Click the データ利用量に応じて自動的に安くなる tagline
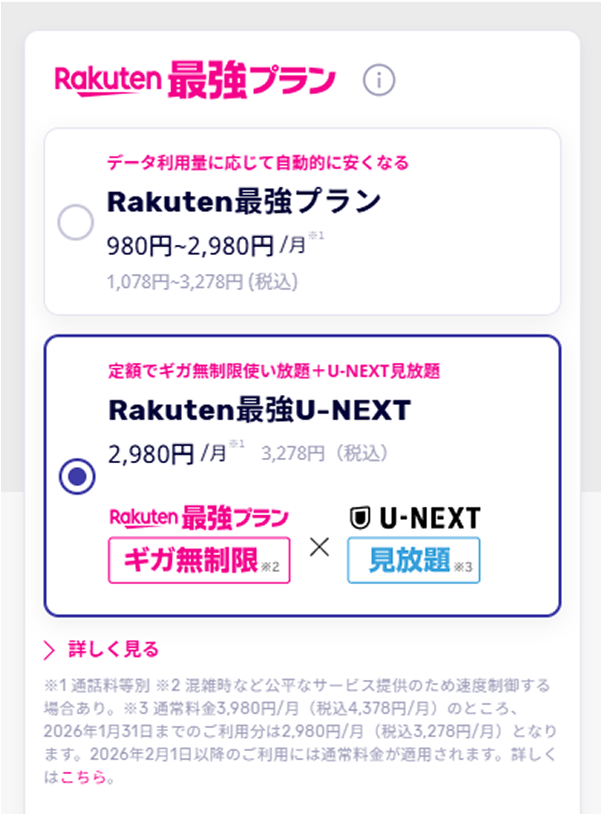The image size is (601, 815). [258, 163]
